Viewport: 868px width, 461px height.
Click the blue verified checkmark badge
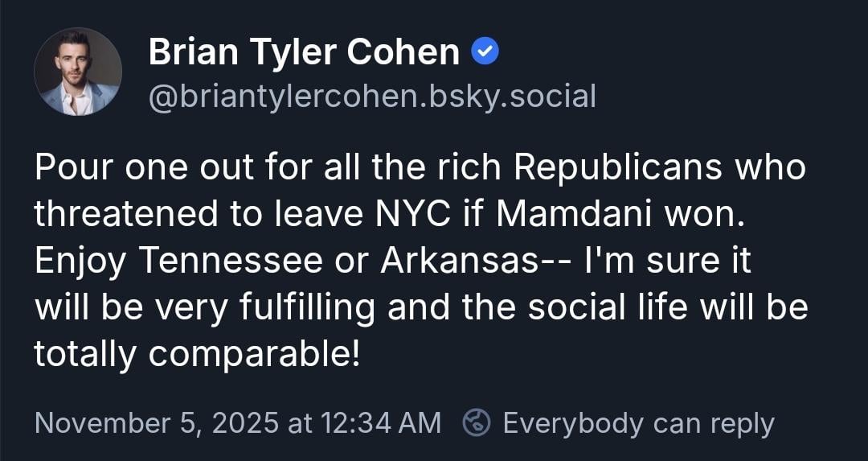pos(485,53)
